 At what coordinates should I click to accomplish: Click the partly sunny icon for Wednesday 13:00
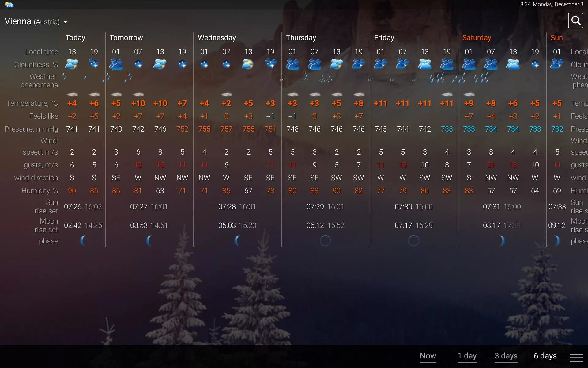click(x=248, y=64)
